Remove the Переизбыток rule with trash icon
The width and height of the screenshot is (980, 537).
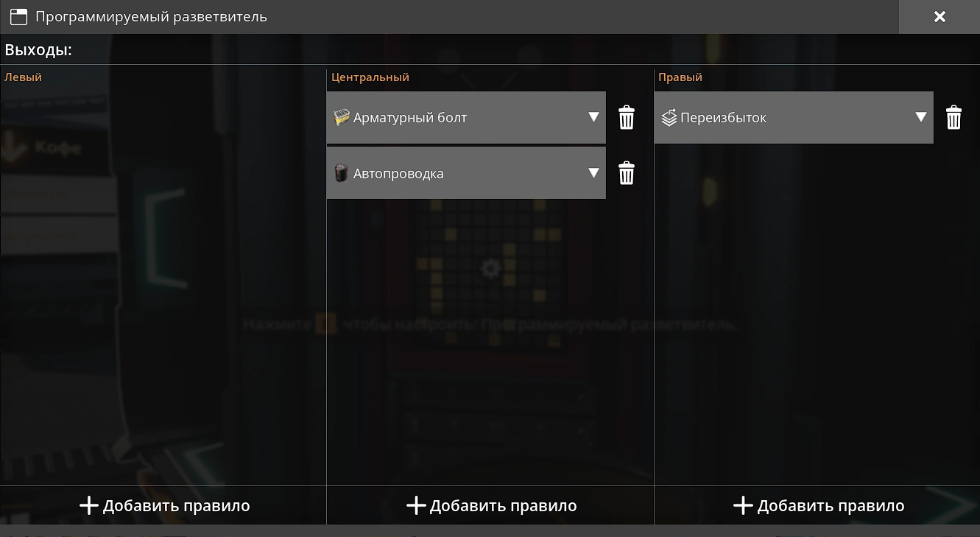click(953, 118)
